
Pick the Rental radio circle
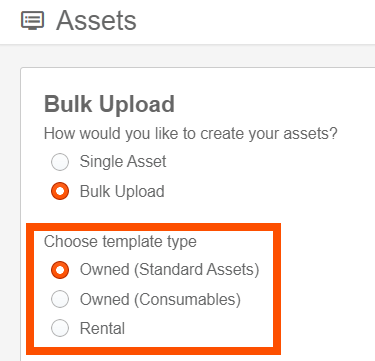[x=60, y=328]
